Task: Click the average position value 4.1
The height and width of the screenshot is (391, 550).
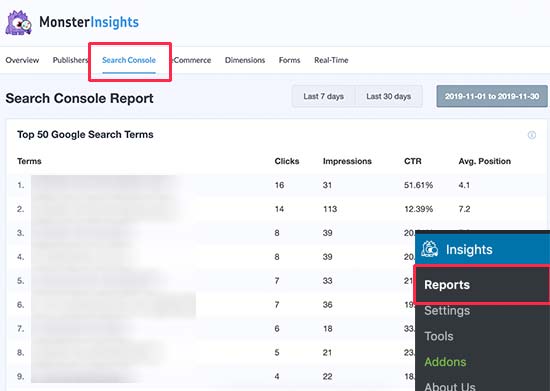Action: coord(464,185)
